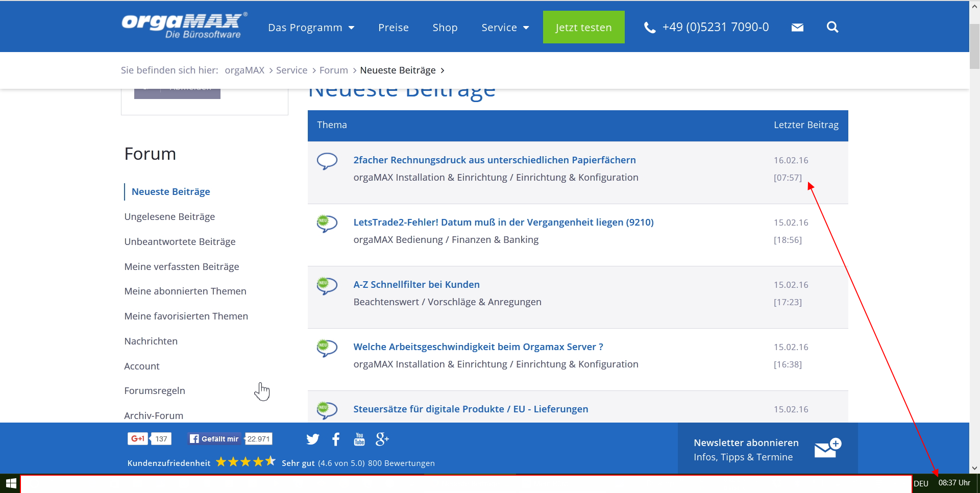Open Nachrichten in the forum sidebar
Image resolution: width=980 pixels, height=493 pixels.
click(x=151, y=341)
